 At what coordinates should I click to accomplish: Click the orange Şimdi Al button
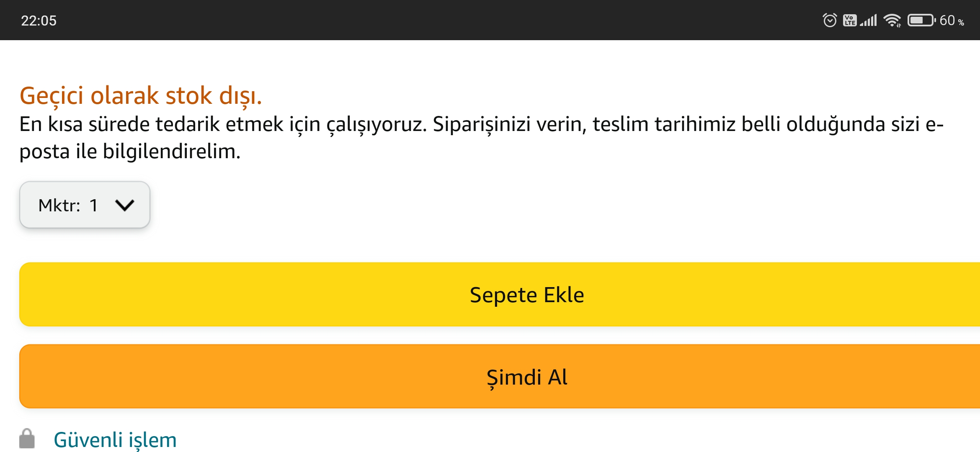(x=500, y=376)
